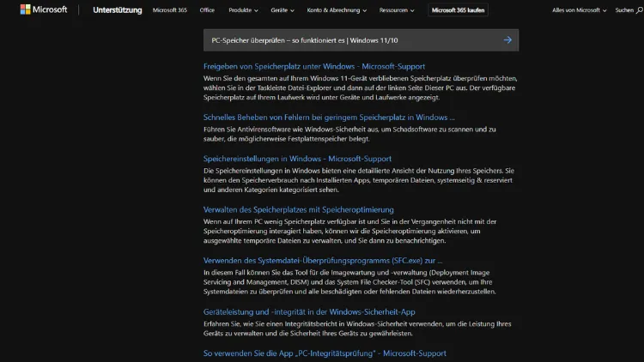Click text 'In diesem Fall können Sie das Tool'
Viewport: 644px width, 362px height.
coord(257,272)
